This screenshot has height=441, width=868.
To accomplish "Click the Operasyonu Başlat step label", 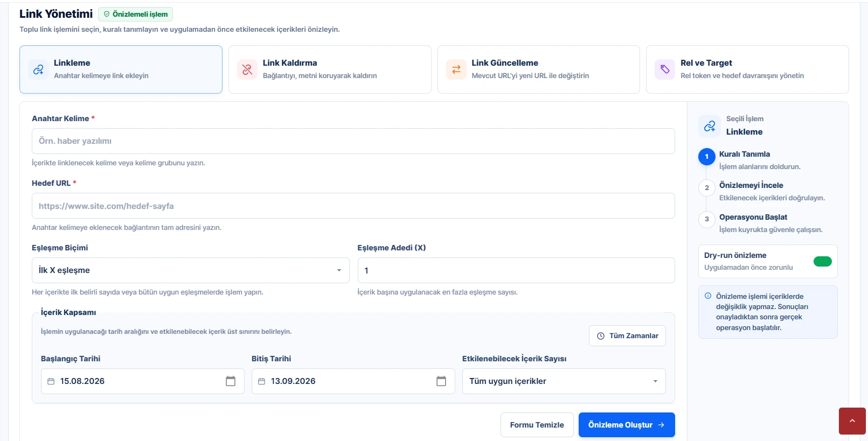I will pyautogui.click(x=753, y=217).
